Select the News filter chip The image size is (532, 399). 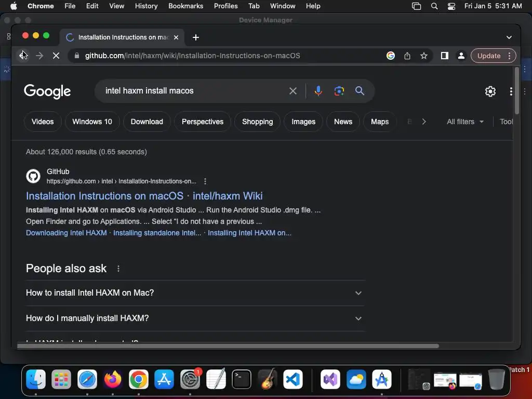(x=343, y=122)
